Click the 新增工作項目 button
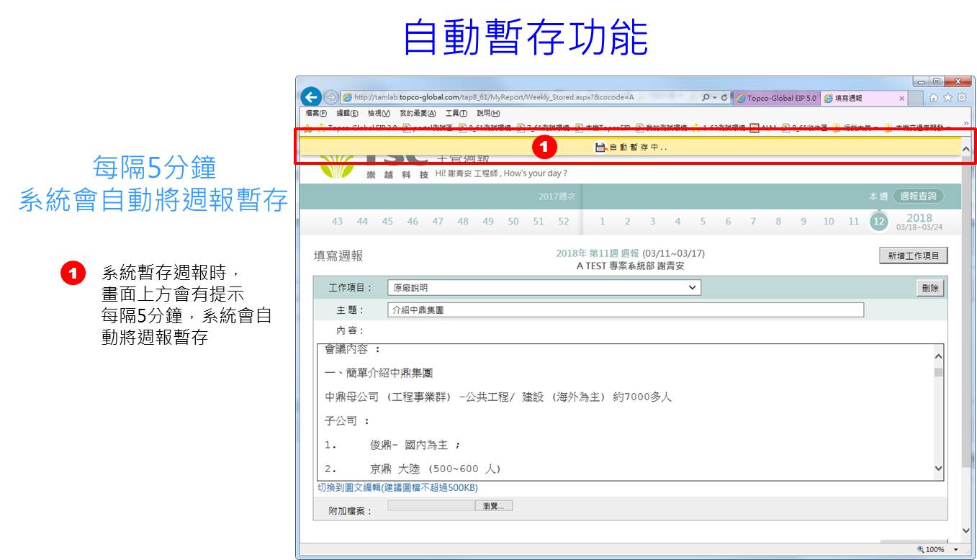The image size is (977, 560). pos(914,256)
